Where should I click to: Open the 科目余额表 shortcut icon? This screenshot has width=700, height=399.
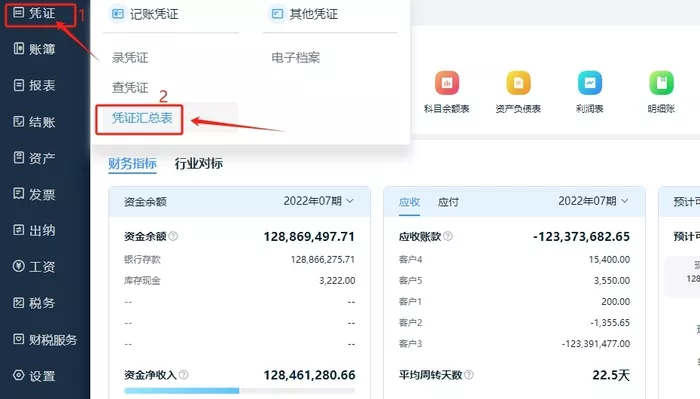(447, 83)
